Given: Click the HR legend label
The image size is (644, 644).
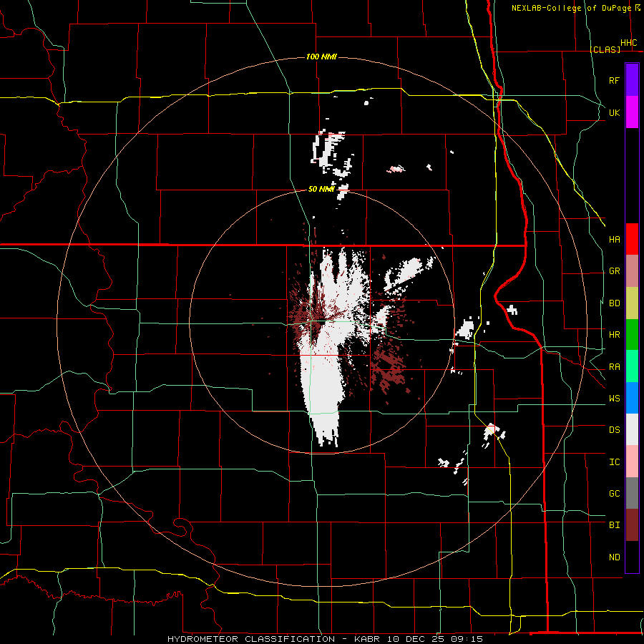Looking at the screenshot, I should [x=615, y=335].
